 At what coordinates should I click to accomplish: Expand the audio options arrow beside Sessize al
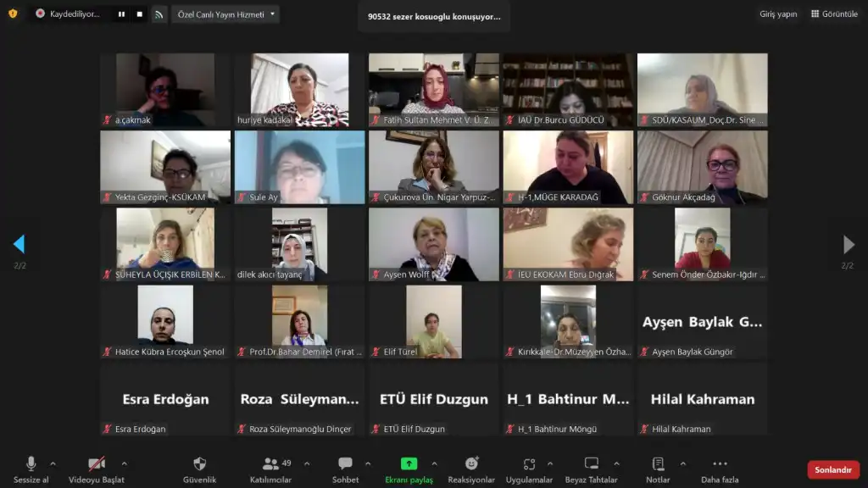pos(53,463)
